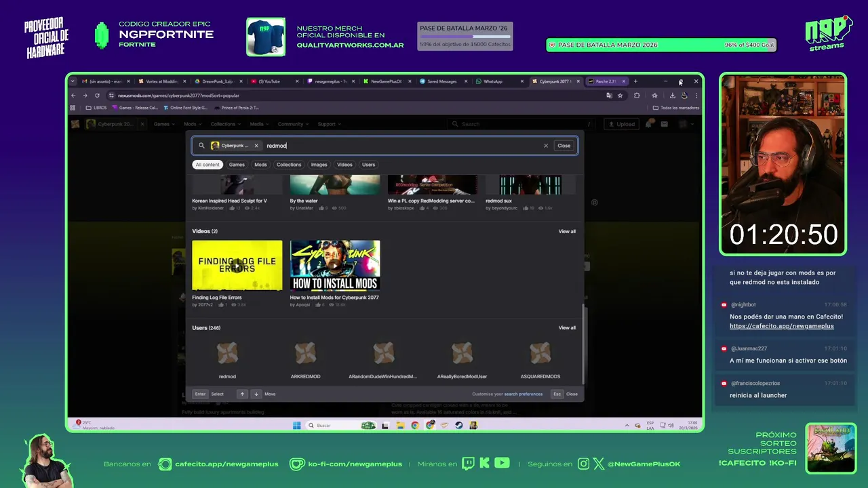Select the Images filter

click(319, 165)
